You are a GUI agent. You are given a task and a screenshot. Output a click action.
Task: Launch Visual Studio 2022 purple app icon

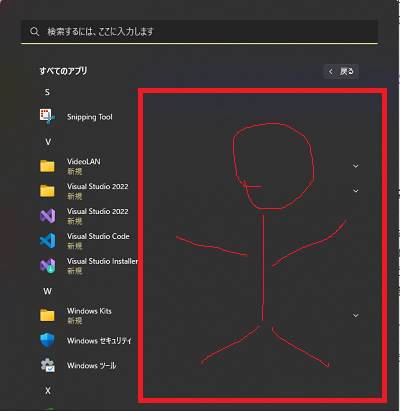coord(47,216)
